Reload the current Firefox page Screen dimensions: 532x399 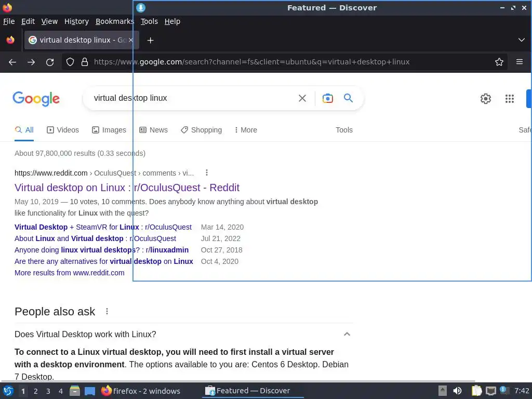pyautogui.click(x=50, y=62)
